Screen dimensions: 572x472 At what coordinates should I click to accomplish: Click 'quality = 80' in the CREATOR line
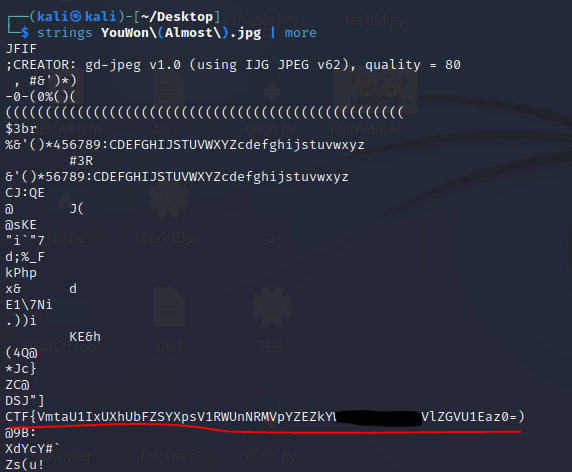coord(413,65)
